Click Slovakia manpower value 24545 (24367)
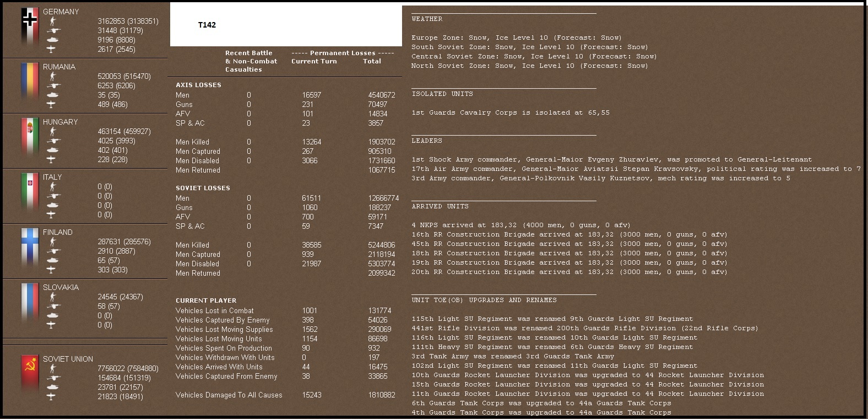The width and height of the screenshot is (868, 419). 120,297
